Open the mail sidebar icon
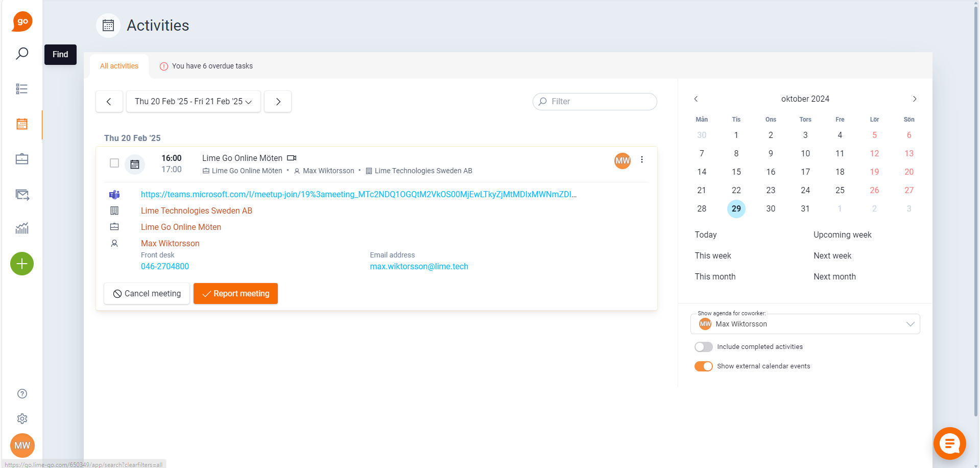The width and height of the screenshot is (980, 468). (22, 194)
